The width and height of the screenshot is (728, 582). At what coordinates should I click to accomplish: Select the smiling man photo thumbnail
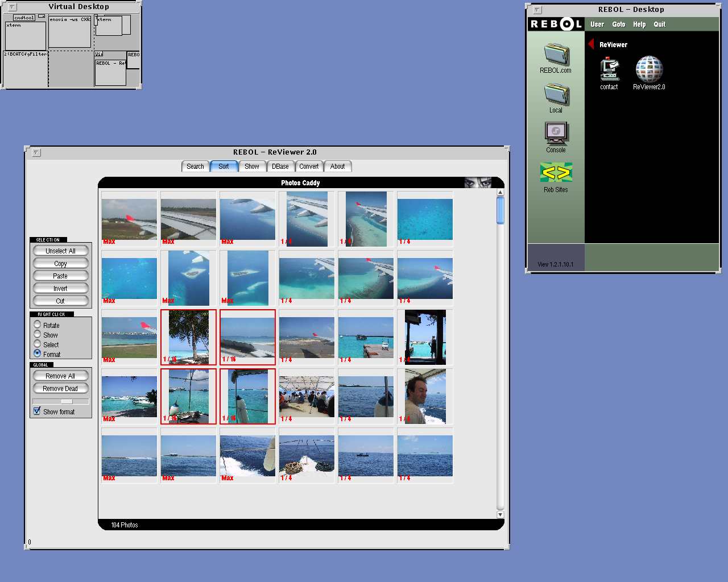(x=425, y=396)
